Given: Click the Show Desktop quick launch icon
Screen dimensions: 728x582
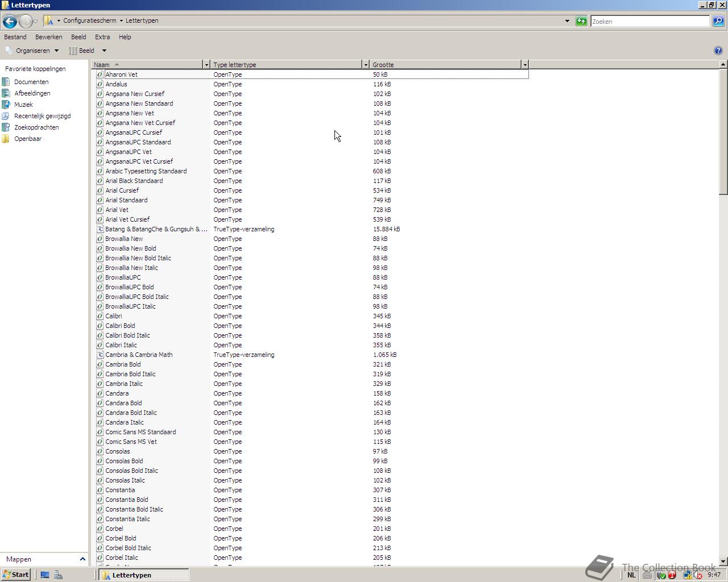Looking at the screenshot, I should tap(45, 575).
